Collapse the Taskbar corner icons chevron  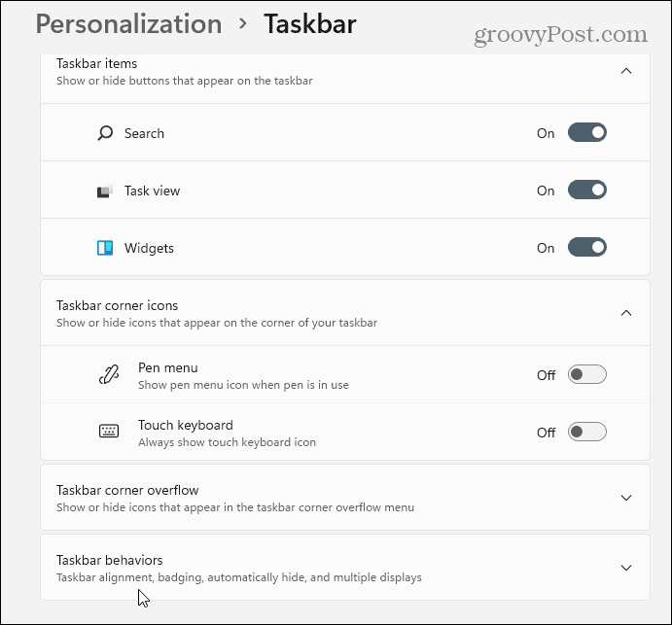[x=626, y=313]
